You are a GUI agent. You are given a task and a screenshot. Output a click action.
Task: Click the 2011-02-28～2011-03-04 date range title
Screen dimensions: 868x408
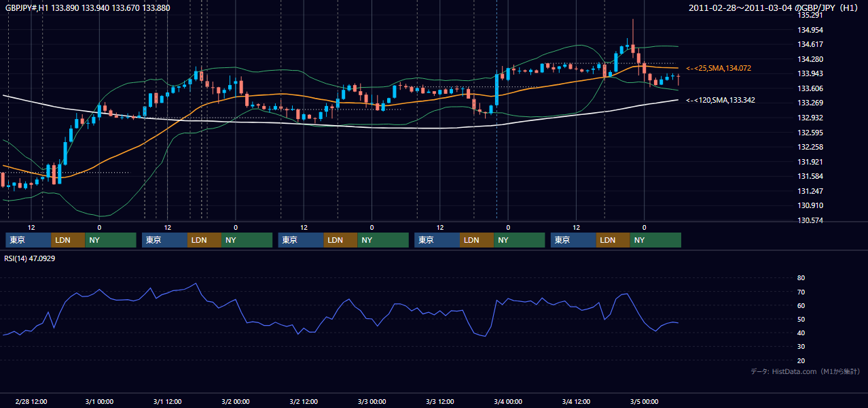coord(774,7)
